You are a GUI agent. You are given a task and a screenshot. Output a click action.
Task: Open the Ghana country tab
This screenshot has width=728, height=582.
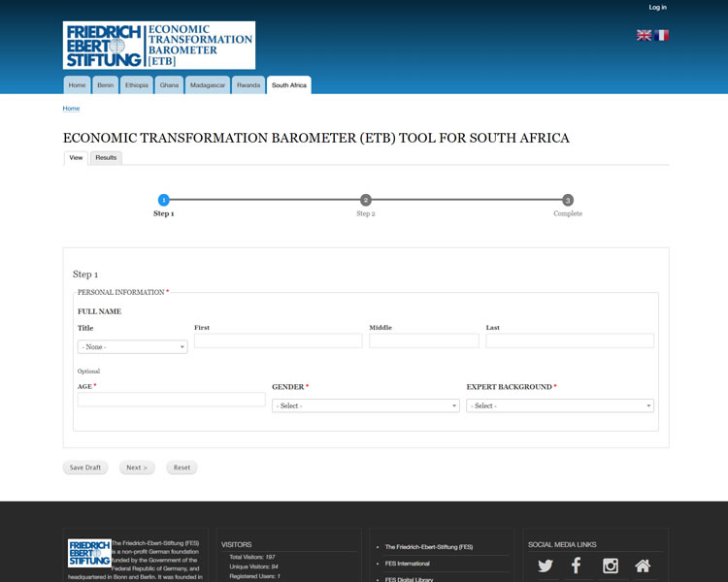tap(169, 85)
